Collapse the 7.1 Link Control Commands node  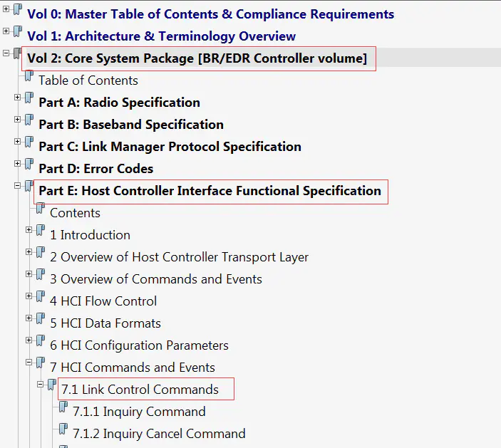click(x=41, y=384)
